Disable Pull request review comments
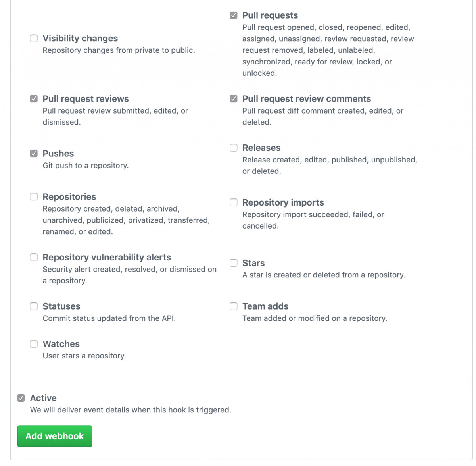This screenshot has height=466, width=476. tap(233, 98)
